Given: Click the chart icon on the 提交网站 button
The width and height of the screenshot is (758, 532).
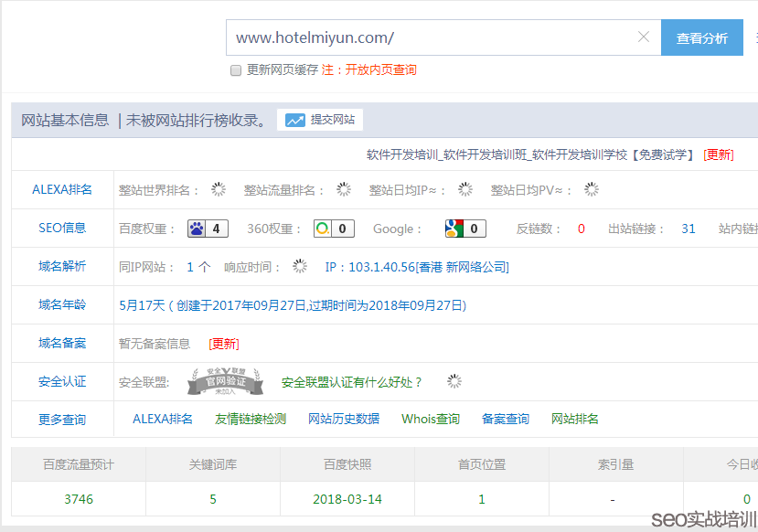Looking at the screenshot, I should point(294,120).
